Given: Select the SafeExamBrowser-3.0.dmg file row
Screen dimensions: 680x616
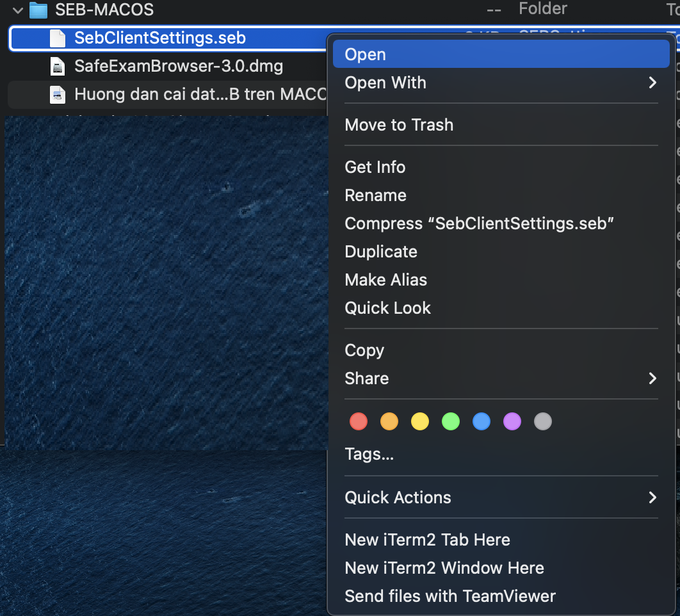Looking at the screenshot, I should click(x=179, y=67).
